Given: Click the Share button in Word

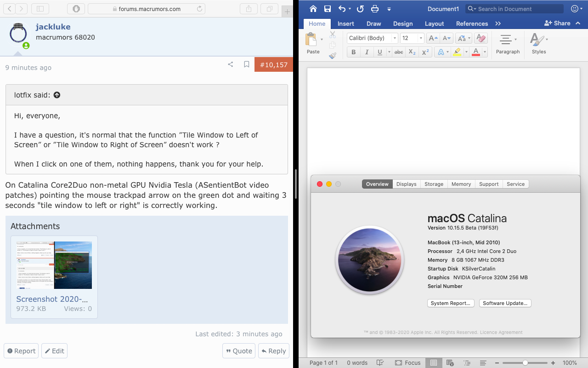Looking at the screenshot, I should tap(557, 23).
